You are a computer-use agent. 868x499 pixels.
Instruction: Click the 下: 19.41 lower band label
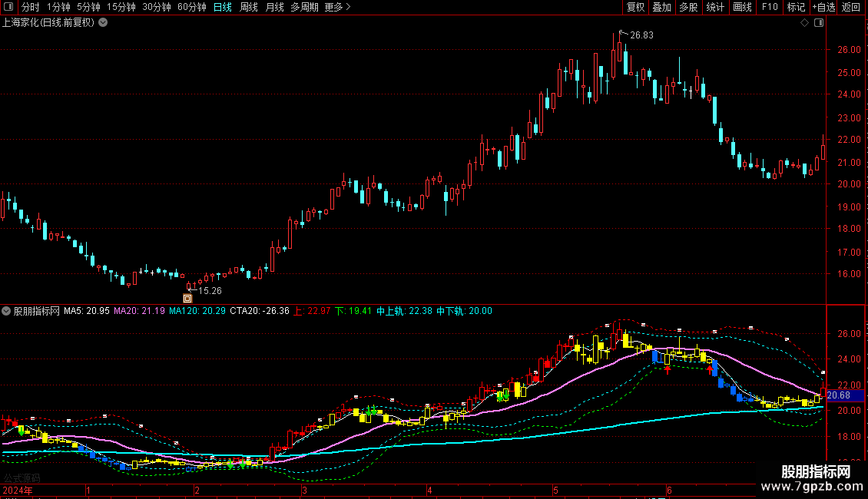[x=353, y=311]
